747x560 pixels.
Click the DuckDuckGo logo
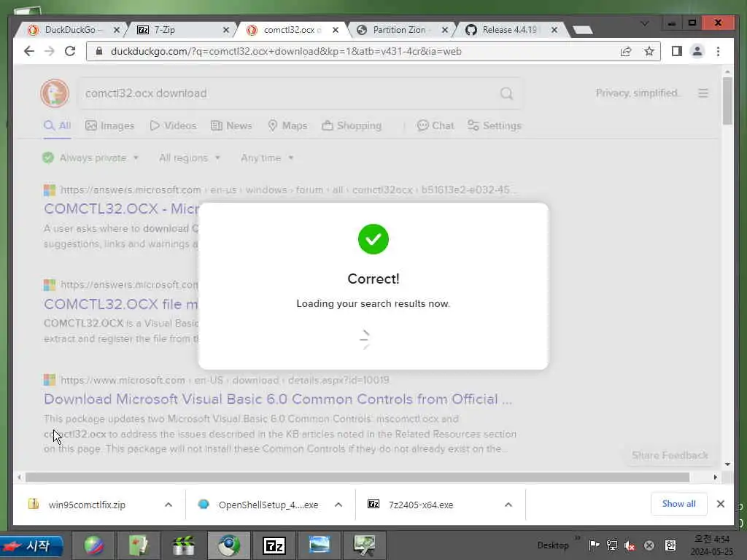(55, 93)
